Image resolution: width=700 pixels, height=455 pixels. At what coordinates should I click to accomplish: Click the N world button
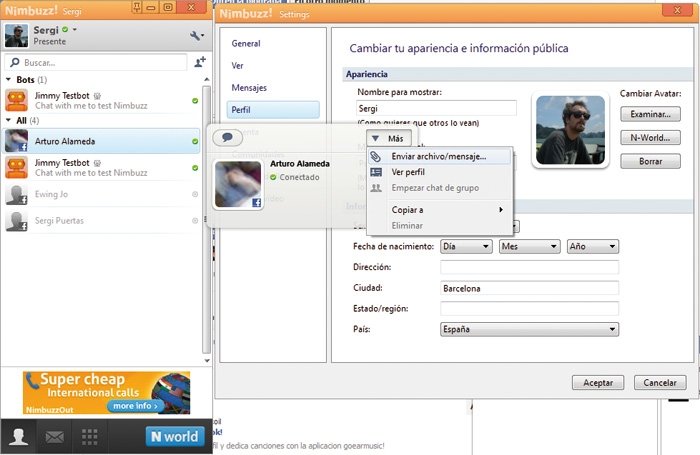coord(175,436)
